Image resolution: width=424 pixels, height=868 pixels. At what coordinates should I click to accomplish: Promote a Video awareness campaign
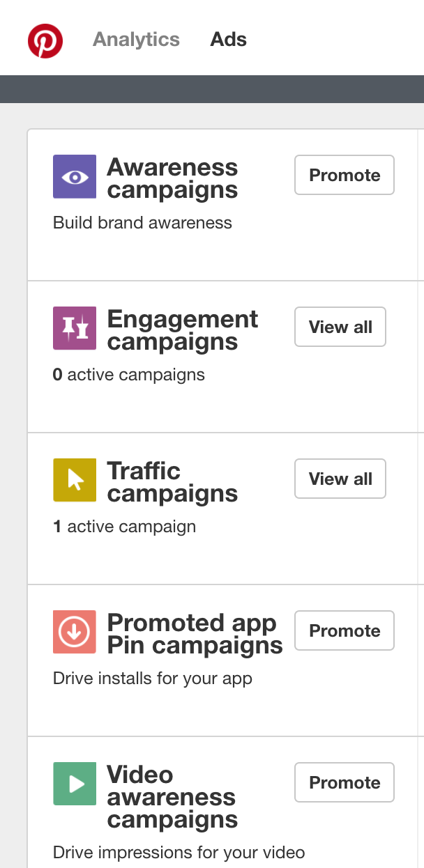[x=344, y=782]
